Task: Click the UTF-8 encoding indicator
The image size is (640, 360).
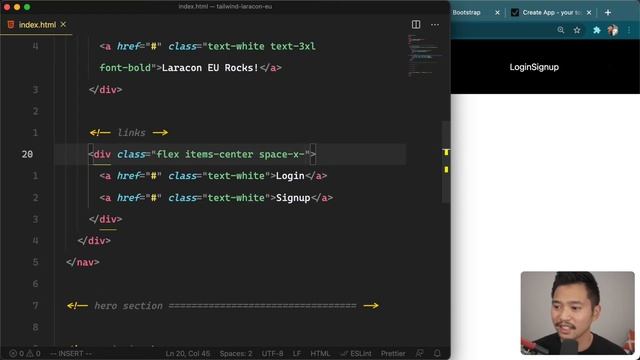Action: [272, 353]
